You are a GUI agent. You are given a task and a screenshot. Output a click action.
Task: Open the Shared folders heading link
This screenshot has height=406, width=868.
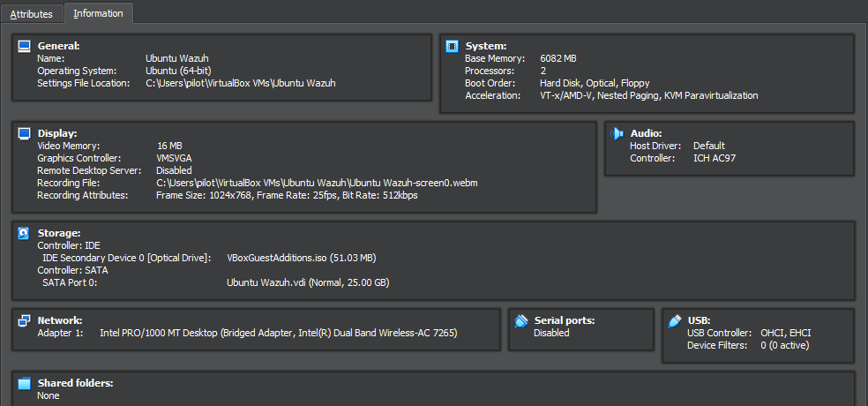[x=75, y=383]
